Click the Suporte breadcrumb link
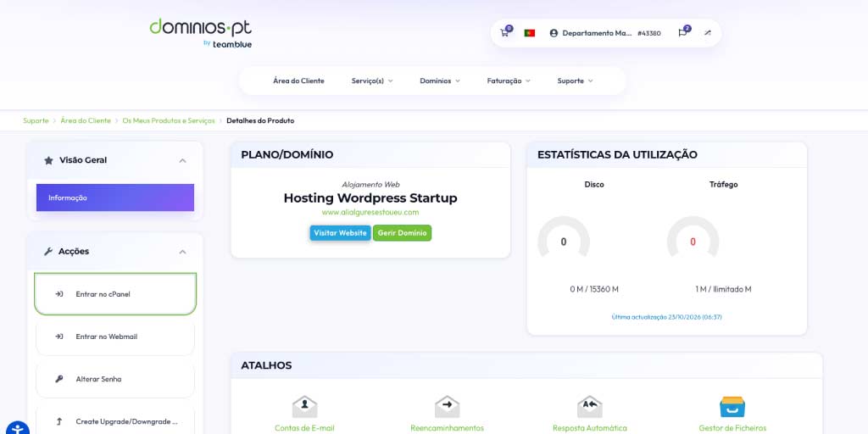Image resolution: width=868 pixels, height=434 pixels. point(36,120)
